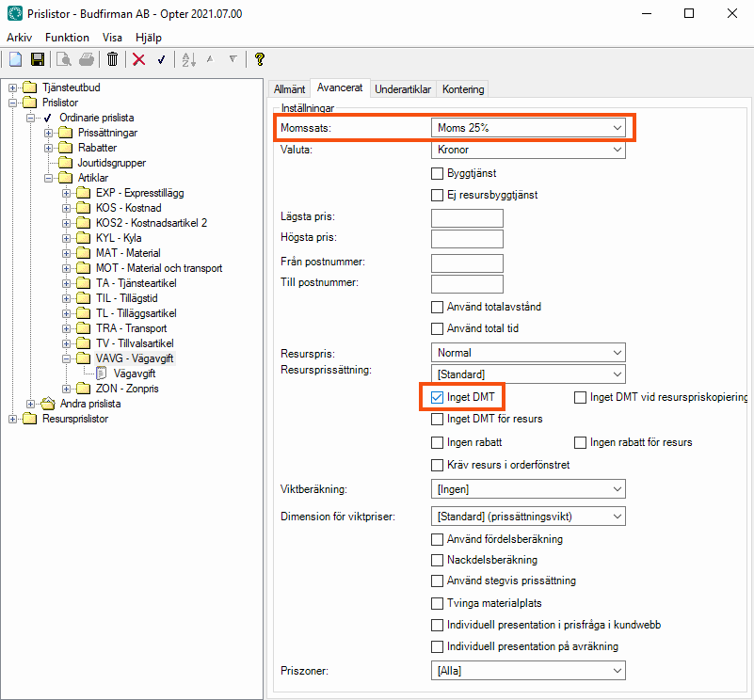The height and width of the screenshot is (700, 754).
Task: Open the Momssats dropdown
Action: point(528,128)
